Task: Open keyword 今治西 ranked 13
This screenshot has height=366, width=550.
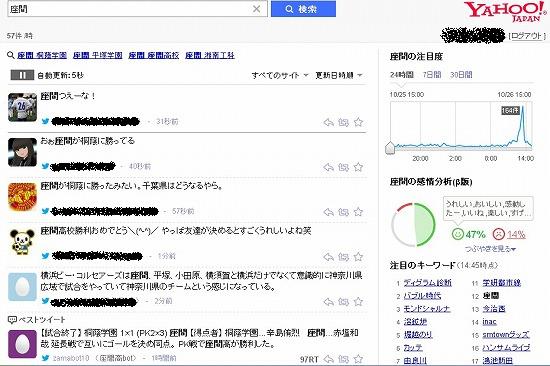Action: (494, 309)
